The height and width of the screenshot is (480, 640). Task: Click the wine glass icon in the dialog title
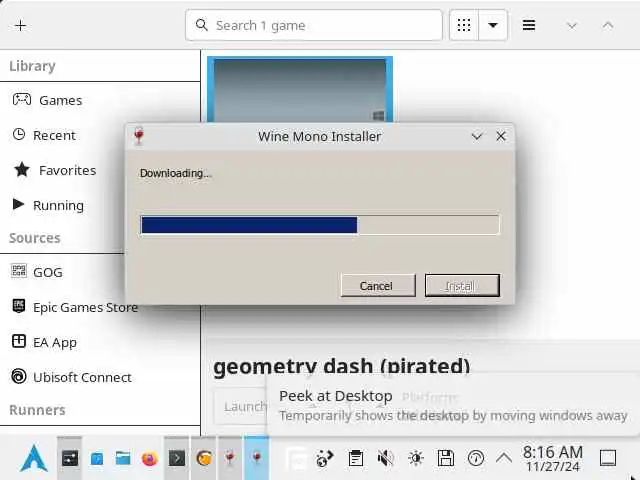[x=139, y=136]
